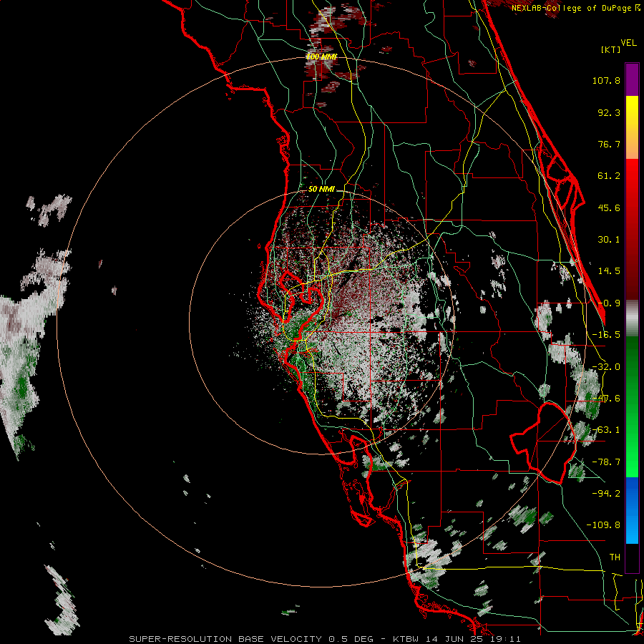Click the 92.3 velocity scale label

coord(609,112)
